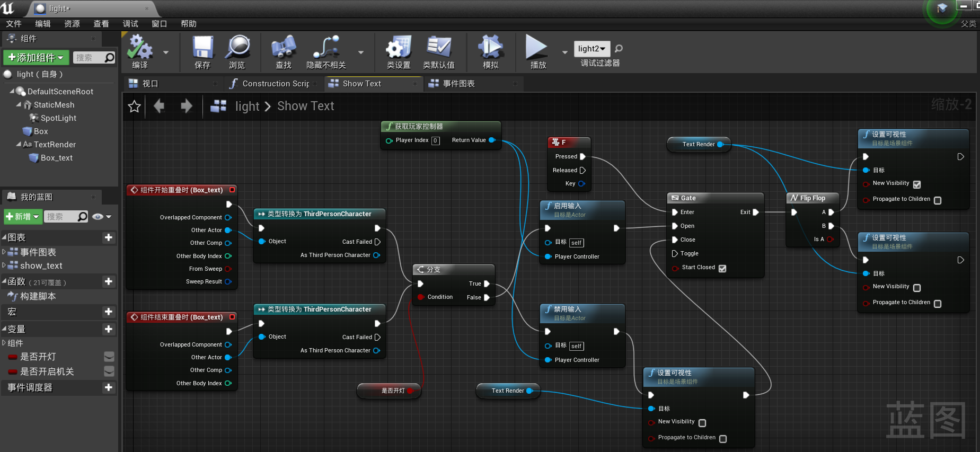The width and height of the screenshot is (980, 452).
Task: Click the 新增 (Add New) button
Action: pyautogui.click(x=22, y=216)
